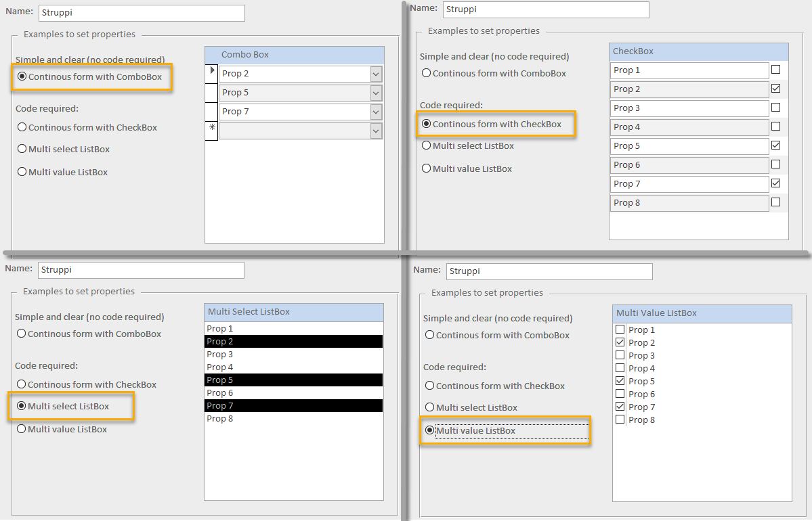
Task: Select the Prop 2 row's record selector arrow
Action: pyautogui.click(x=211, y=74)
